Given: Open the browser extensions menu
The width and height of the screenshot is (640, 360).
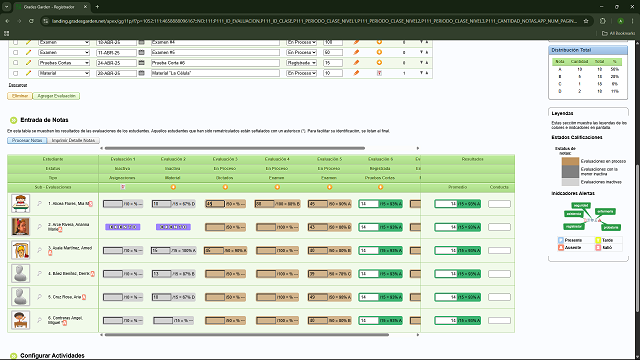Looking at the screenshot, I should tap(603, 21).
